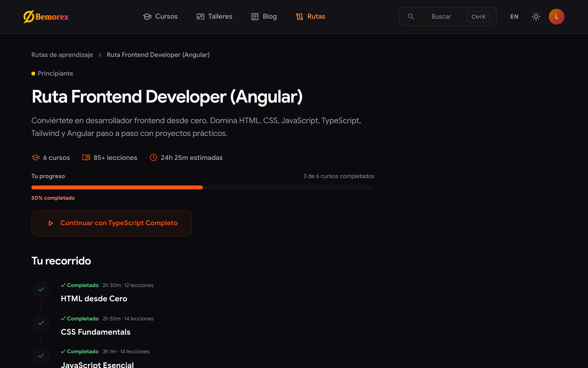Open the user avatar L menu
Viewport: 588px width, 368px height.
556,17
